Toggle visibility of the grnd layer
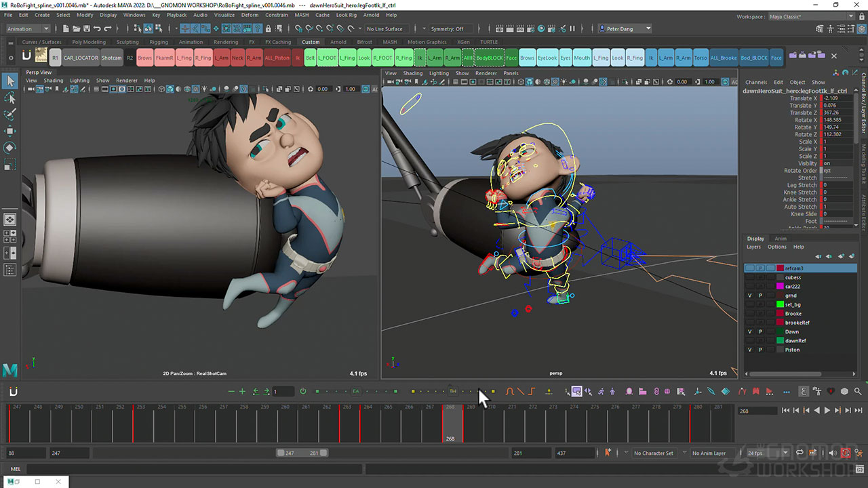The image size is (868, 488). point(749,296)
